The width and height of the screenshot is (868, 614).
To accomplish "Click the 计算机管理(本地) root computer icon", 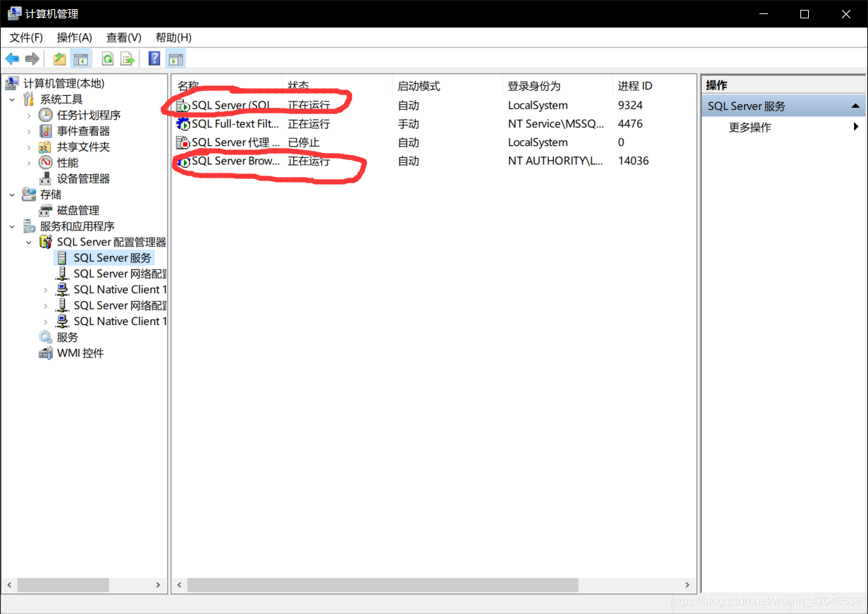I will (12, 83).
